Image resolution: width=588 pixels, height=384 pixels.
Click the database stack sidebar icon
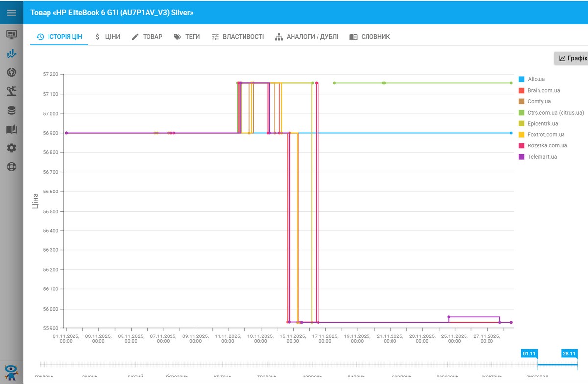pyautogui.click(x=11, y=110)
